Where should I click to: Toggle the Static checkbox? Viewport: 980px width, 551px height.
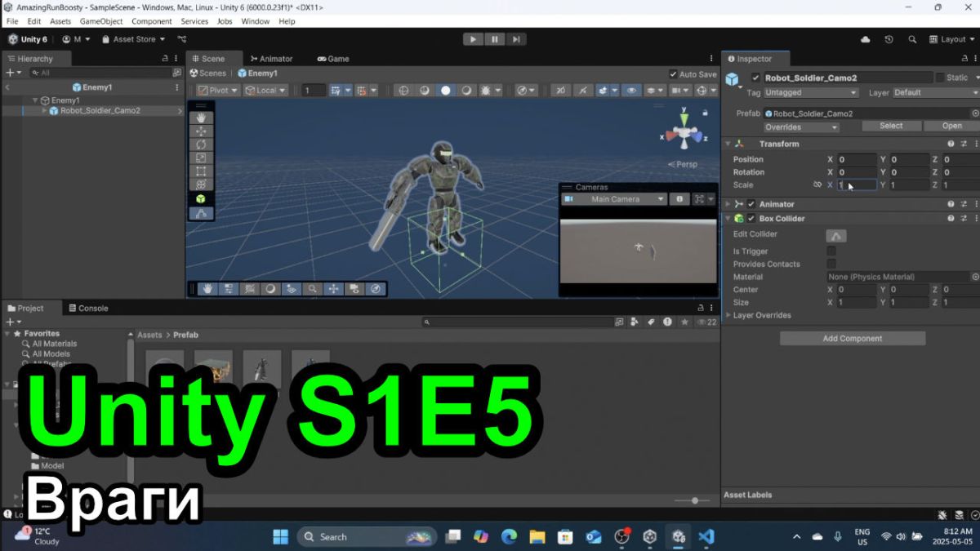pyautogui.click(x=940, y=78)
